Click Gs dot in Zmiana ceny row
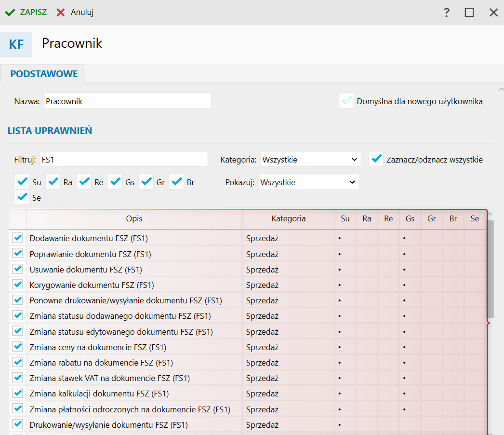This screenshot has height=435, width=504. (404, 347)
